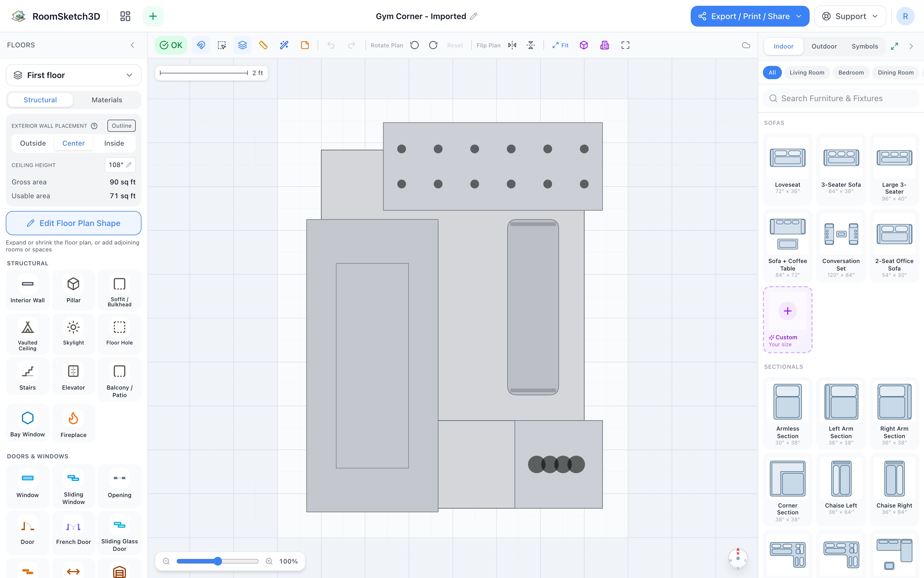Select Outside wall placement

tap(33, 143)
